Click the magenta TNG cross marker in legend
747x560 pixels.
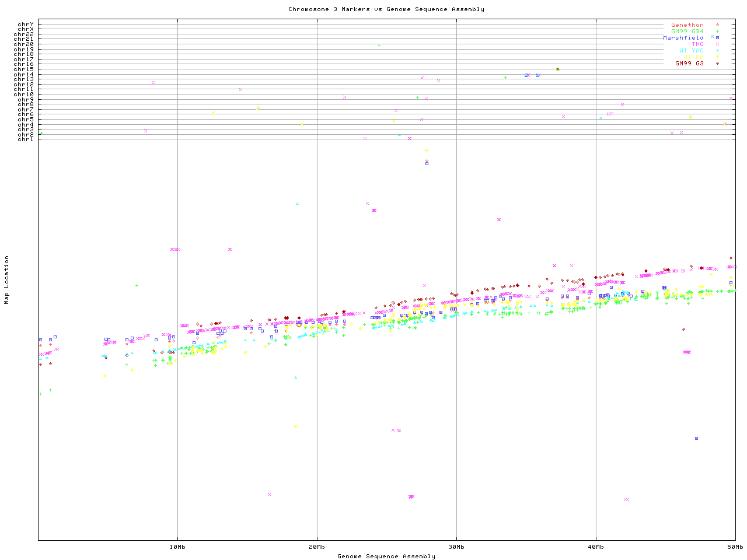(717, 44)
